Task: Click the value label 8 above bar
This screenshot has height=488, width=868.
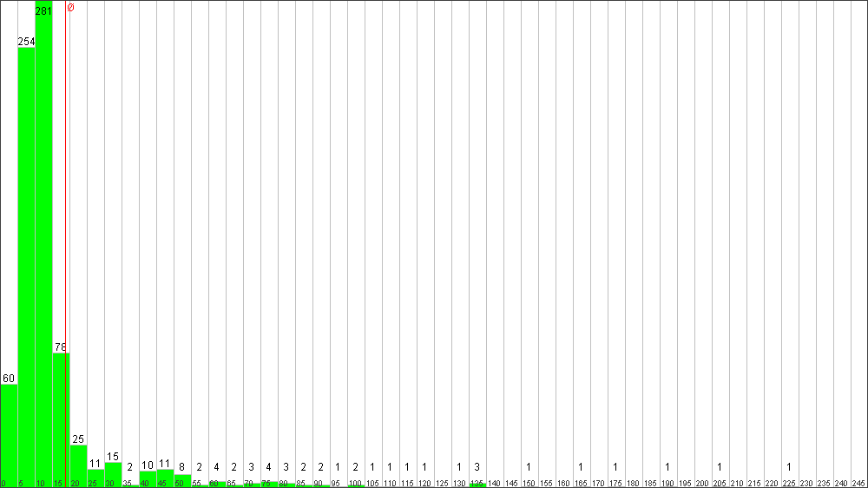Action: click(181, 466)
